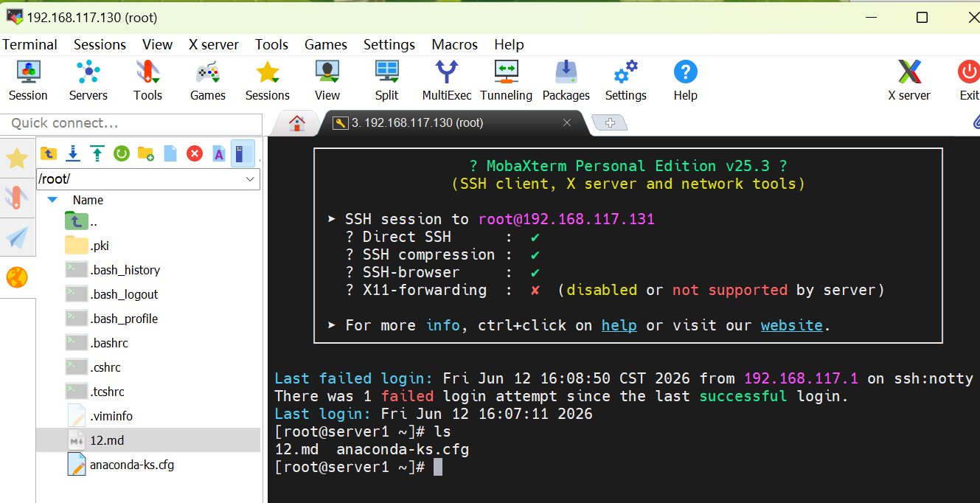Image resolution: width=980 pixels, height=503 pixels.
Task: Open the Tools toolbar icon
Action: (147, 80)
